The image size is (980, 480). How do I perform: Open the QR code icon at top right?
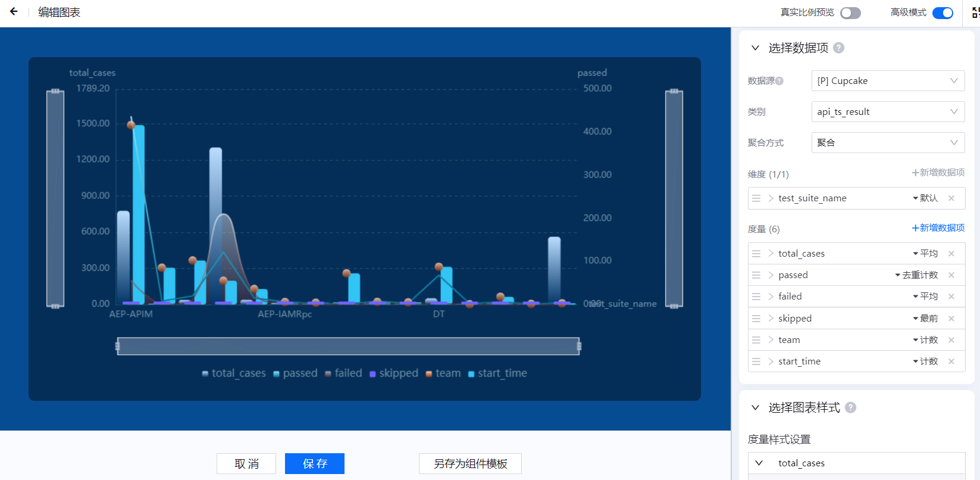(x=975, y=13)
